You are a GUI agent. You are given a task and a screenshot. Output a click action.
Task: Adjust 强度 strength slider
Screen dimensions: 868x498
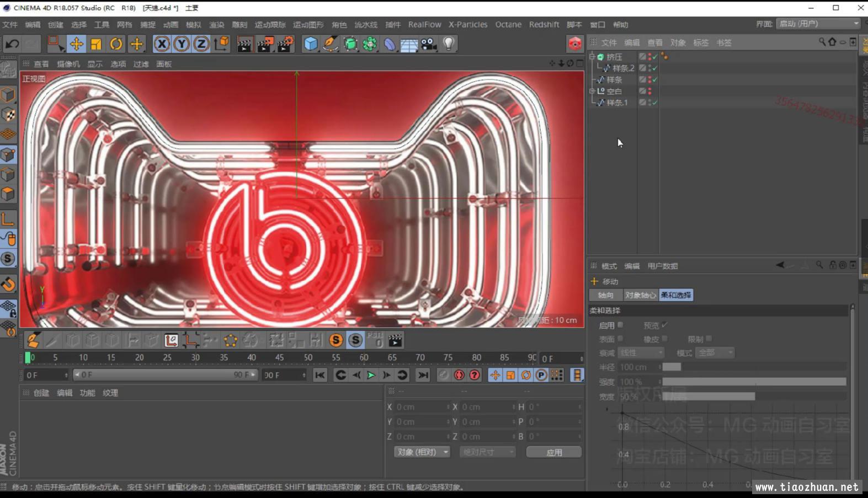point(754,382)
